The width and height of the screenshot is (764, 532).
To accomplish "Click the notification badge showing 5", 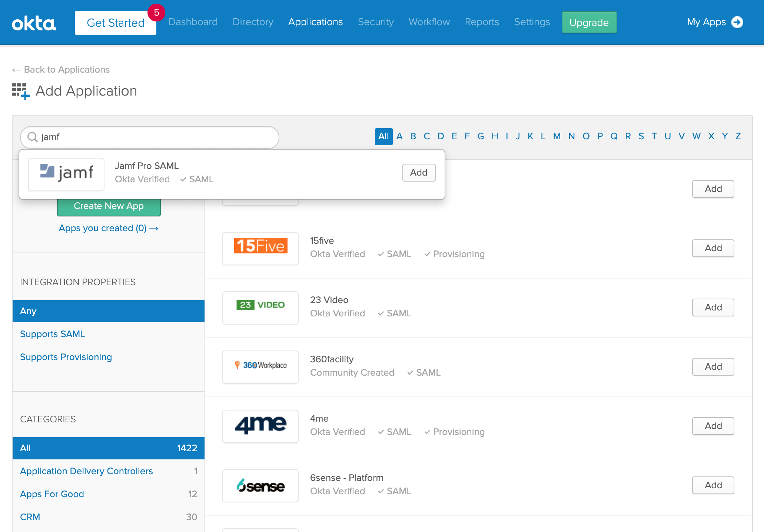I will point(156,13).
